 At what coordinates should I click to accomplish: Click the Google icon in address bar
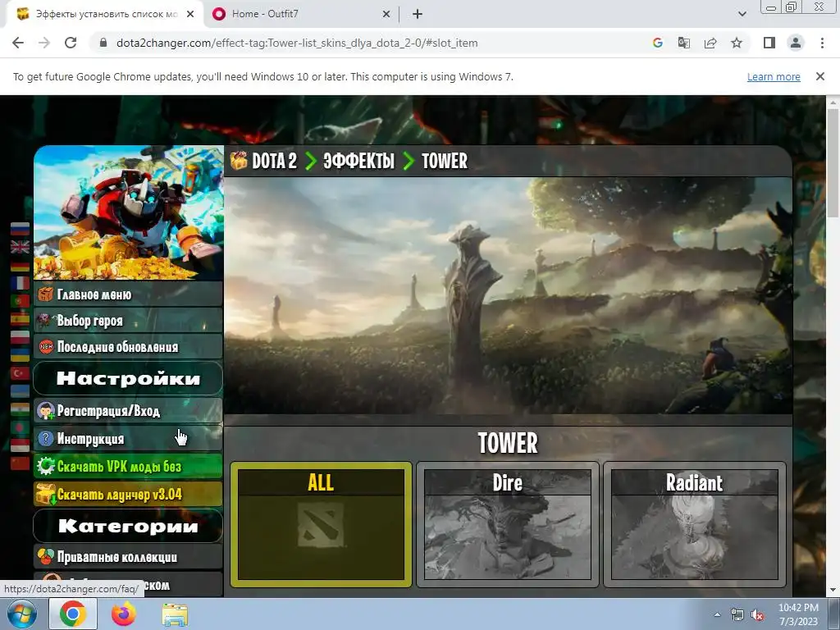[657, 43]
